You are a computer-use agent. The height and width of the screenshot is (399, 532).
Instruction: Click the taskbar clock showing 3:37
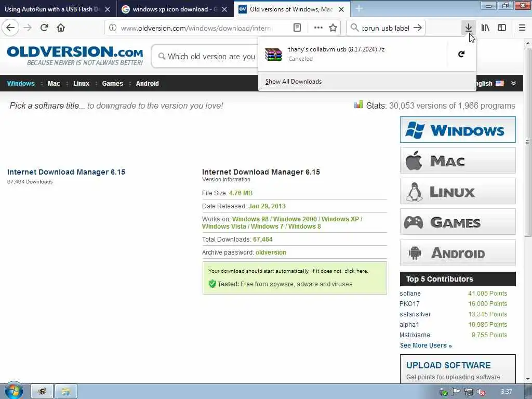pos(507,392)
